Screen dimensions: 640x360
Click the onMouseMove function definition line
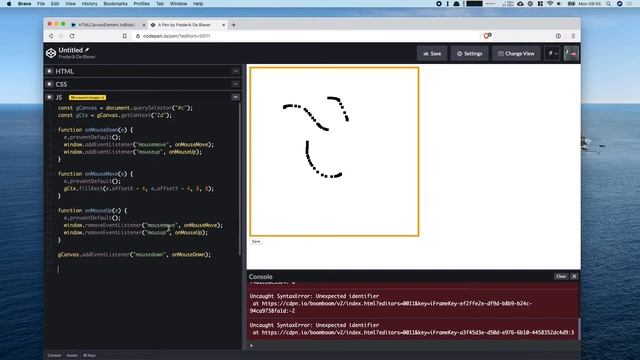tap(96, 174)
